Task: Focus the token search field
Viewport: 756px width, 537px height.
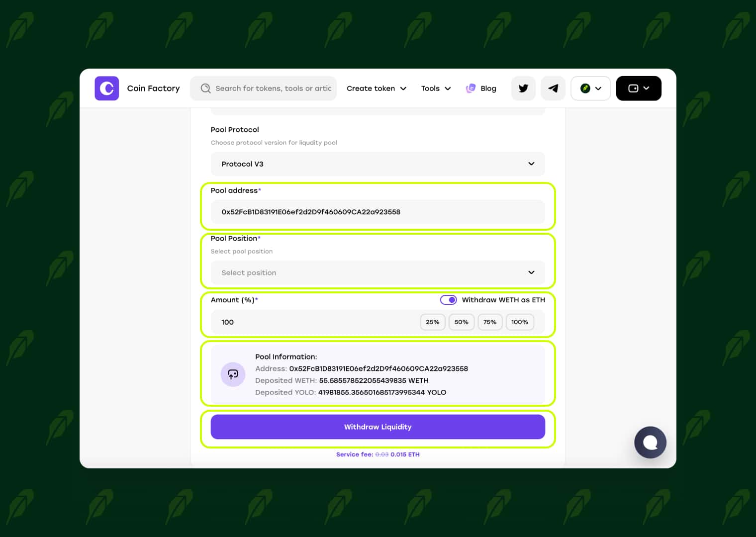Action: click(264, 89)
